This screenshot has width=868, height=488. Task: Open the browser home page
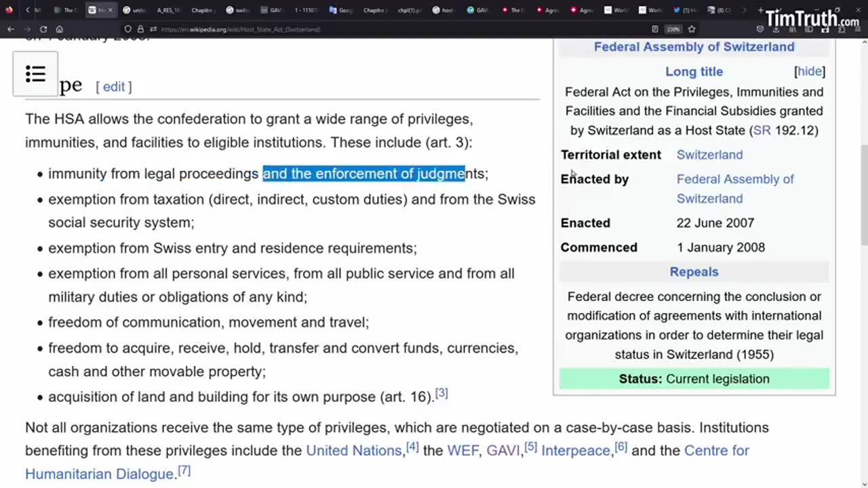60,29
